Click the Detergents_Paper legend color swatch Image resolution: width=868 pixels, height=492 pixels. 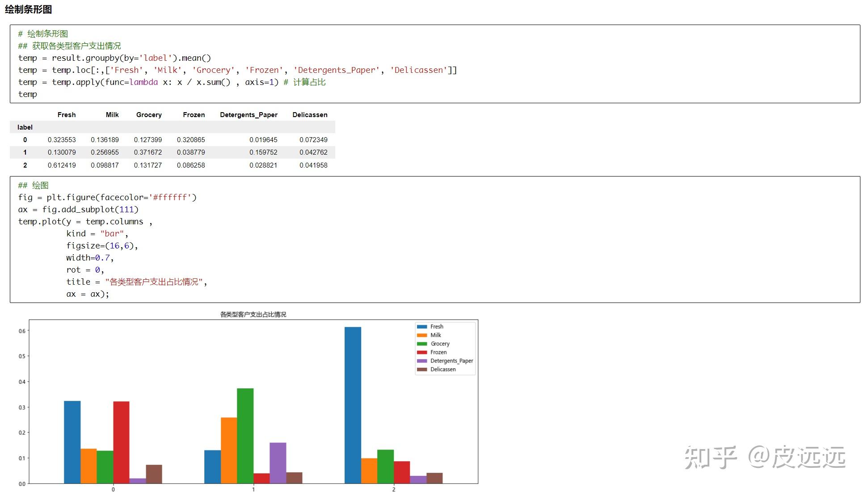tap(422, 361)
